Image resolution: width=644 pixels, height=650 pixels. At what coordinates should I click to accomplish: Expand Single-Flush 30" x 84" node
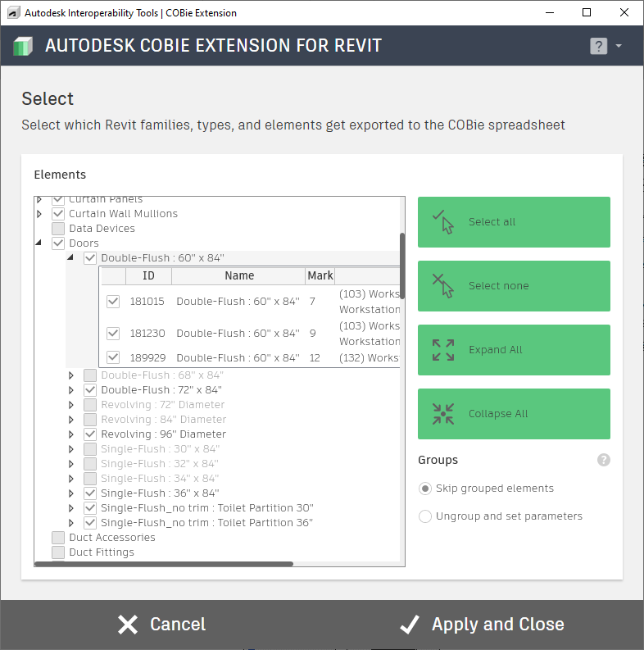(71, 449)
